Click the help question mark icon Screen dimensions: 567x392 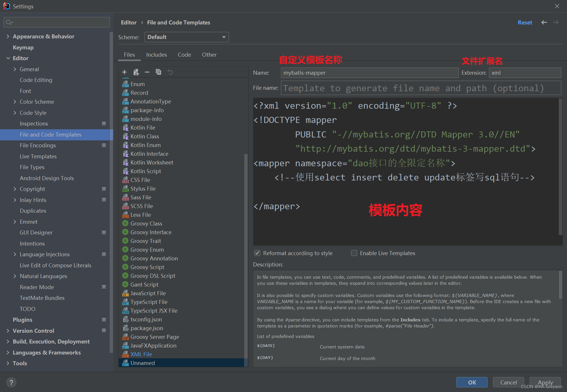[11, 382]
